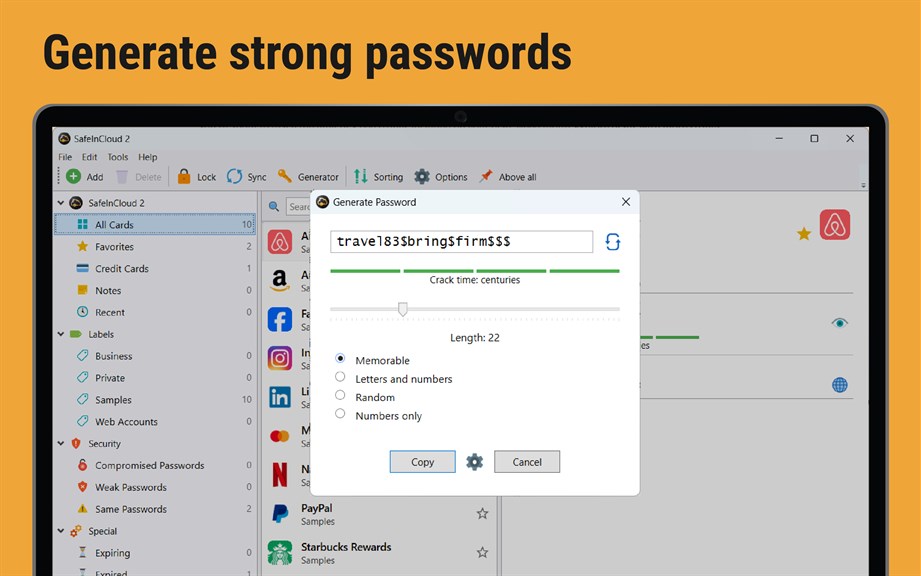Select All Cards in sidebar
This screenshot has width=921, height=576.
155,224
